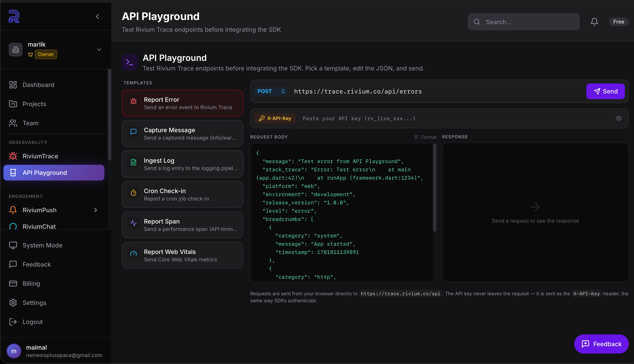Click the RiviumChat bubble icon
The width and height of the screenshot is (634, 364).
click(13, 226)
